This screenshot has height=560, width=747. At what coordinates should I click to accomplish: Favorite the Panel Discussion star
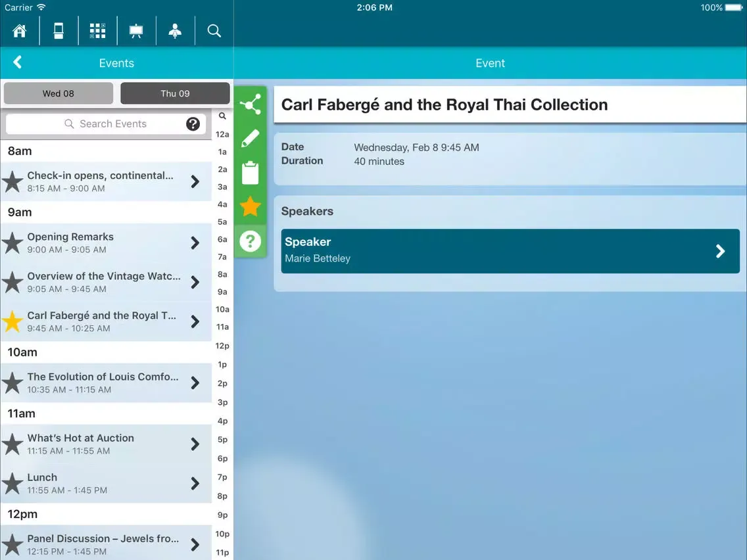[12, 545]
